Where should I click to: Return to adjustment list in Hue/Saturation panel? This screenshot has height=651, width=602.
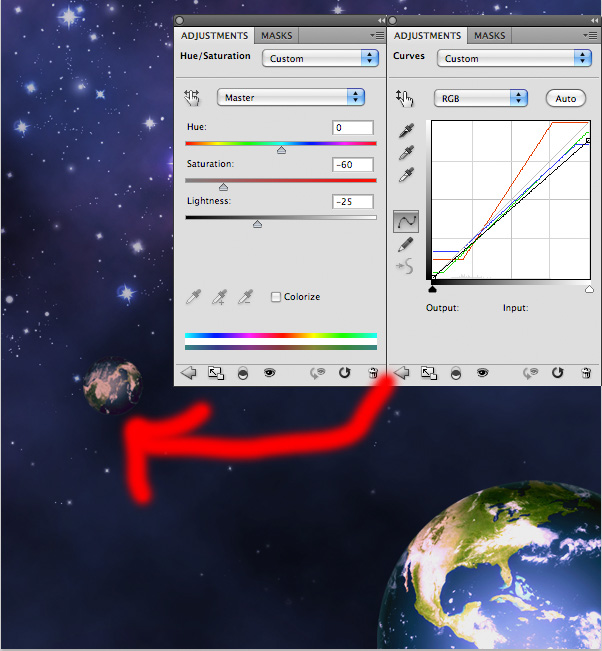189,373
